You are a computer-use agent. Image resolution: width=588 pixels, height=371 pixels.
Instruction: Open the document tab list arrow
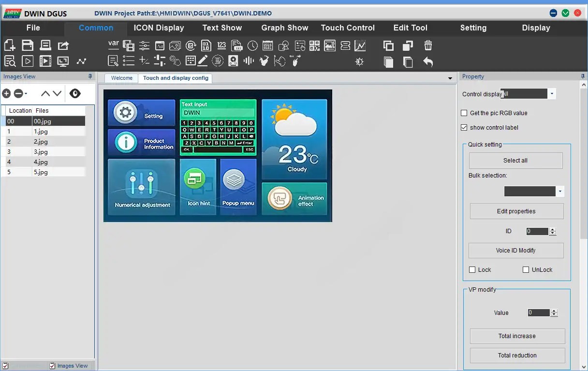pyautogui.click(x=450, y=78)
